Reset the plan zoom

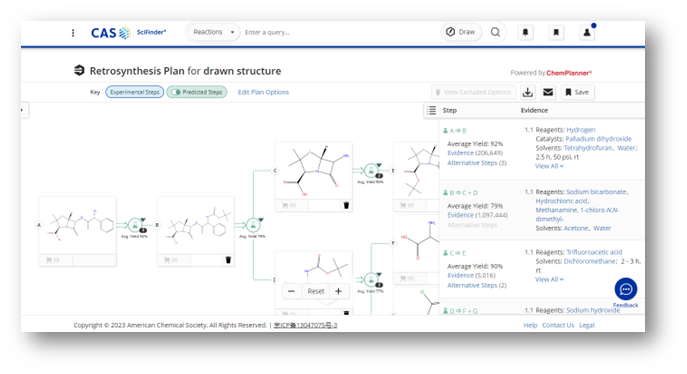315,291
